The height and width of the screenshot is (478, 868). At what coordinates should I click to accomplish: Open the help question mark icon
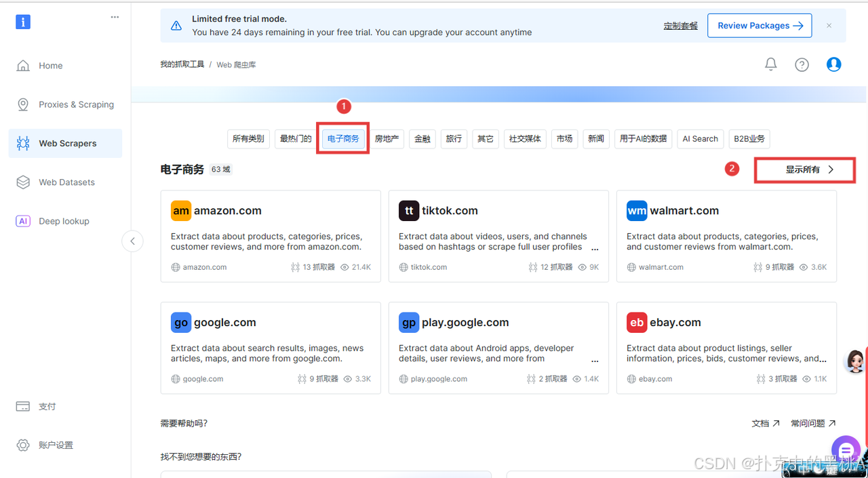pos(802,64)
